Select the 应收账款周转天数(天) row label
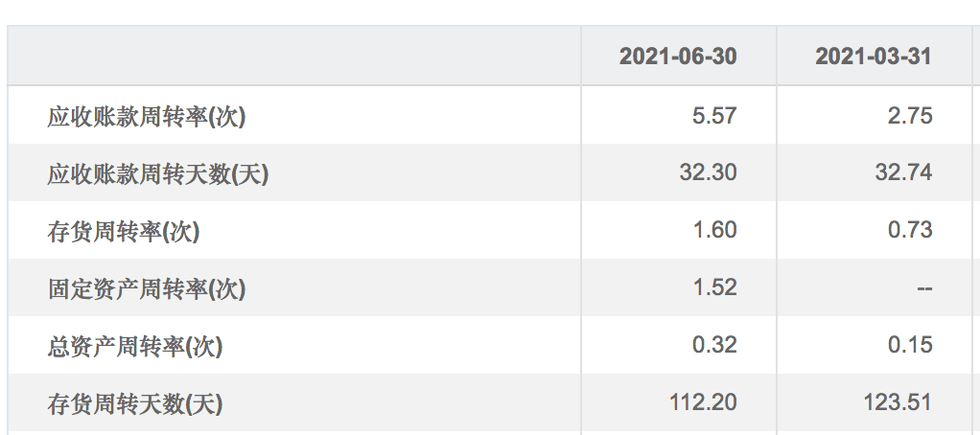Screen dimensions: 980x435 [158, 173]
